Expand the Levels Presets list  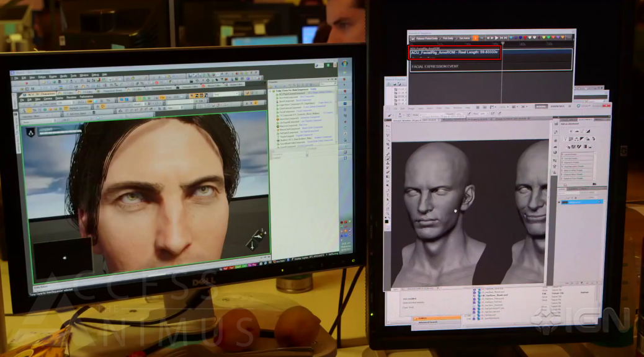[x=563, y=154]
